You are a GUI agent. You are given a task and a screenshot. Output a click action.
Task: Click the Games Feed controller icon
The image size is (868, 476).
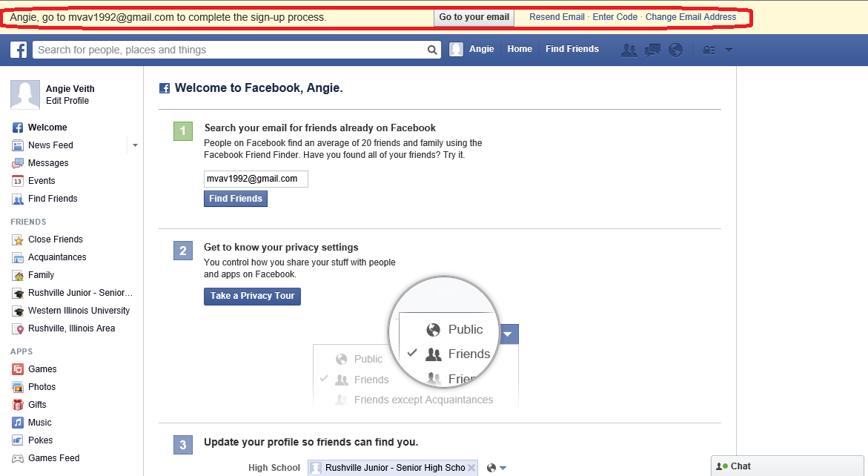(x=18, y=458)
